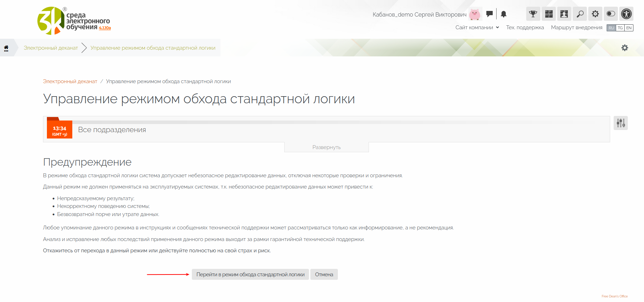Viewport: 644px width, 302px height.
Task: Toggle the edit mode switch in header
Action: (x=610, y=14)
